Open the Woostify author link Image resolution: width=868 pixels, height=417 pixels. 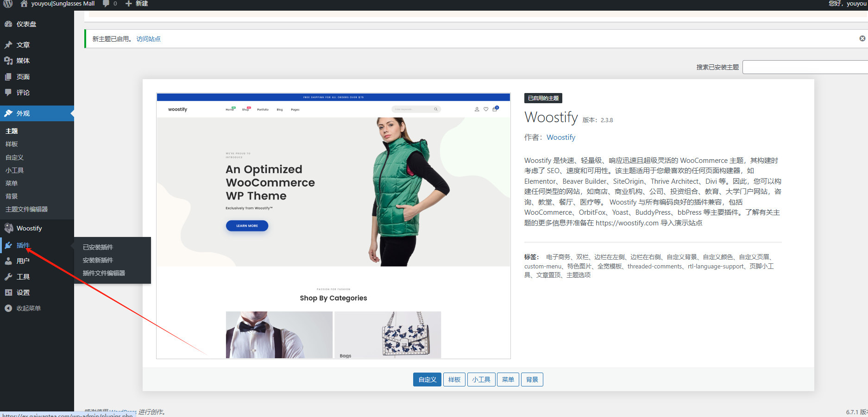[561, 137]
